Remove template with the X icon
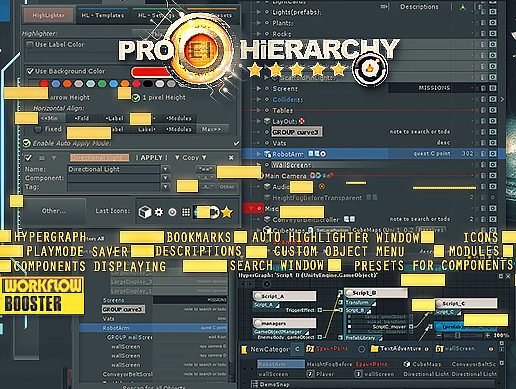The width and height of the screenshot is (516, 389). click(x=231, y=157)
